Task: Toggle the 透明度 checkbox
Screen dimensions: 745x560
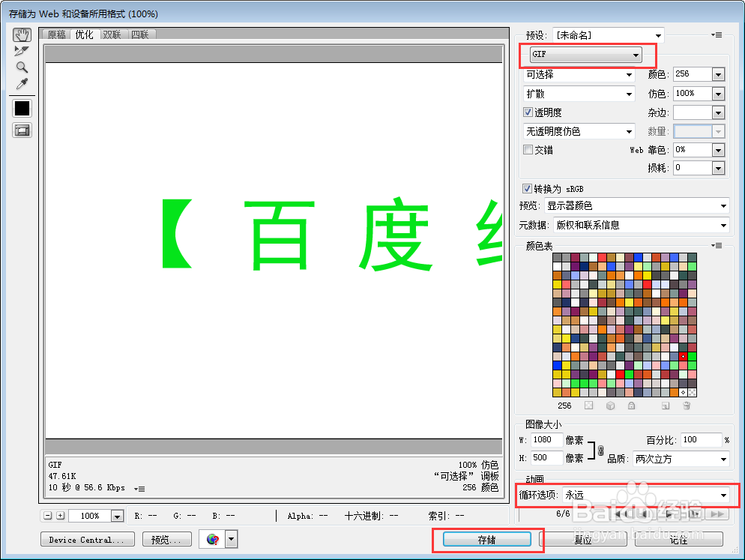Action: [528, 112]
